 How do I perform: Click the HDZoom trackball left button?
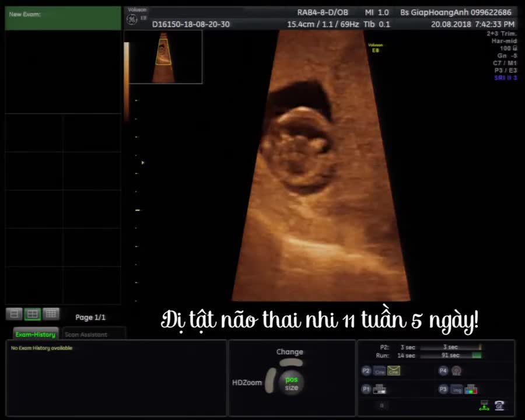271,380
